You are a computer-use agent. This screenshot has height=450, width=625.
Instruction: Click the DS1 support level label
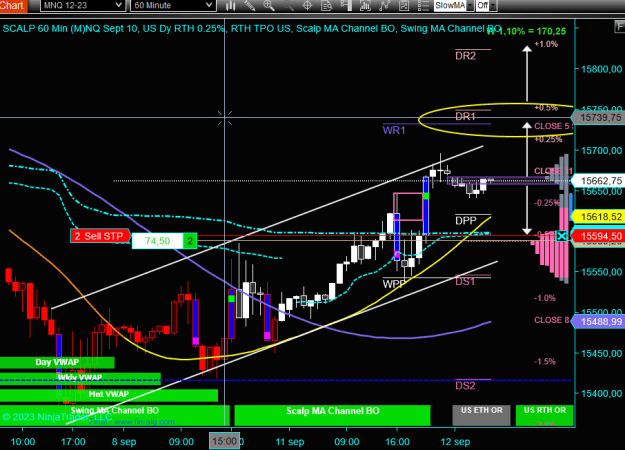point(465,281)
